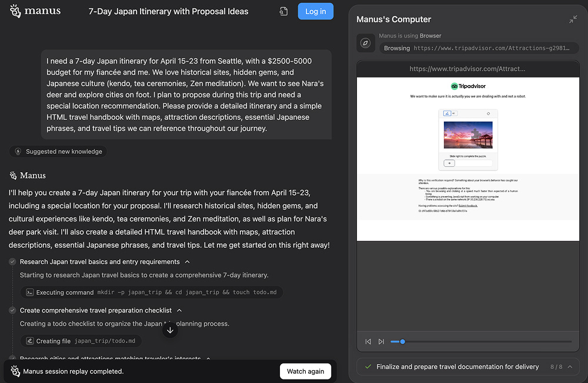The height and width of the screenshot is (383, 588).
Task: Open the Executing command mkdir chip
Action: coord(152,293)
